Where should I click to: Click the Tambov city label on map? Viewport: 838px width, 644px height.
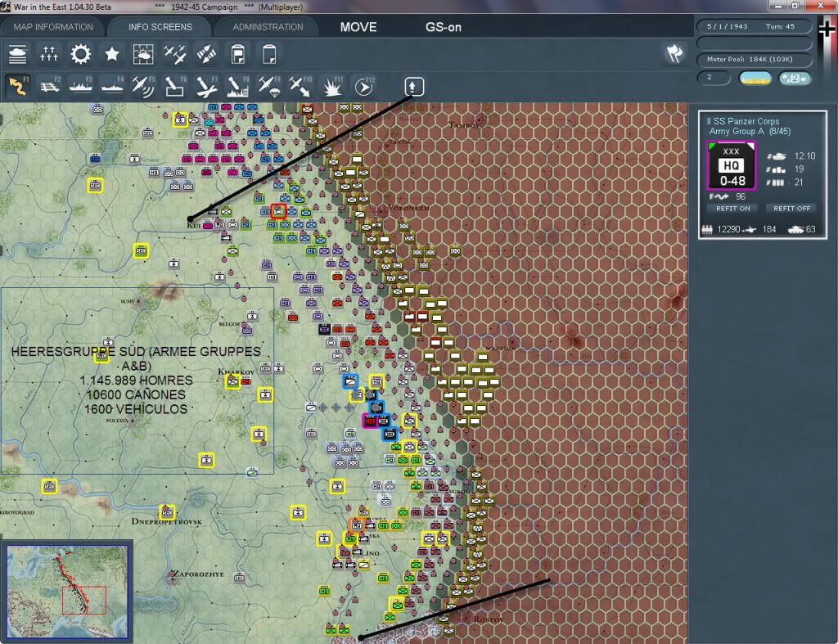[464, 125]
